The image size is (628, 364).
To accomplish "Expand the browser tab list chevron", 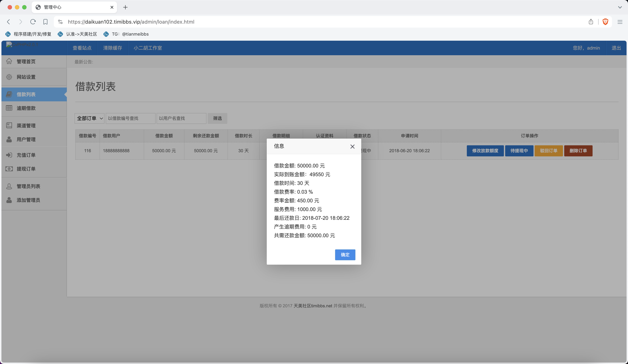I will pyautogui.click(x=619, y=7).
